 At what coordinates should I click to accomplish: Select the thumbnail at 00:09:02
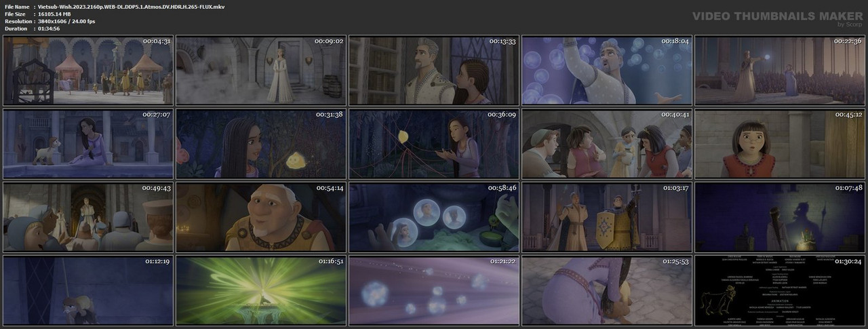pyautogui.click(x=260, y=71)
